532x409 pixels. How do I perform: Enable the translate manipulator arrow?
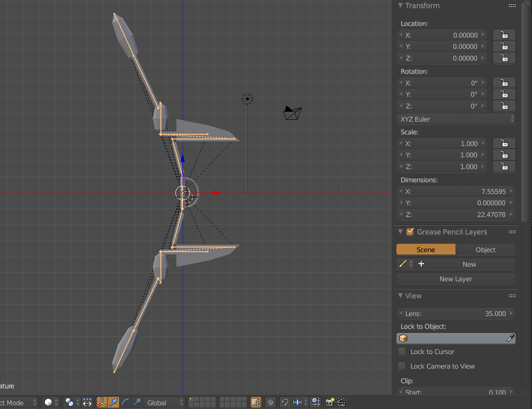[114, 402]
